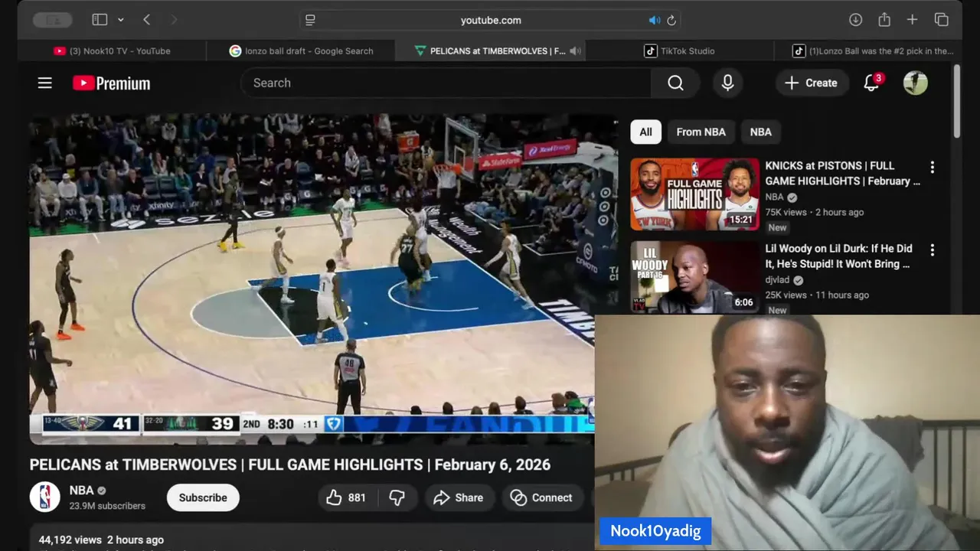Image resolution: width=980 pixels, height=551 pixels.
Task: Switch to Nook10 TV - YouTube tab
Action: pyautogui.click(x=112, y=51)
